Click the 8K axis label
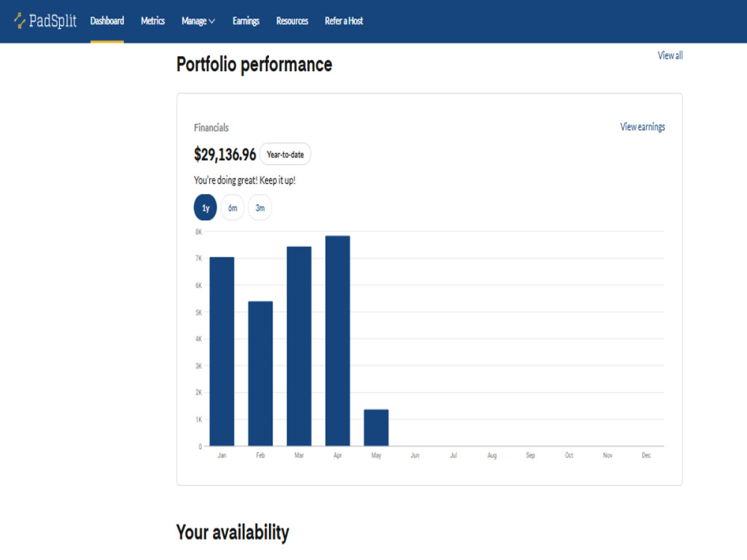The width and height of the screenshot is (747, 560). (199, 232)
